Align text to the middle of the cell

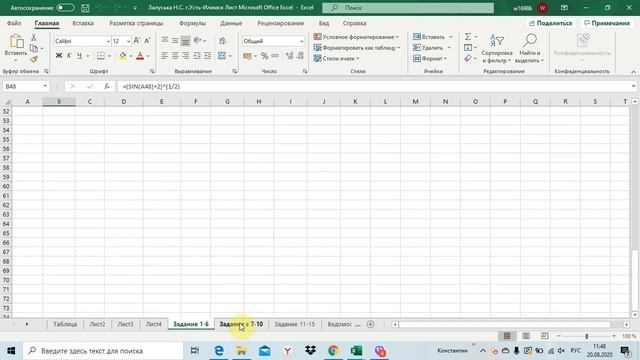tap(175, 40)
